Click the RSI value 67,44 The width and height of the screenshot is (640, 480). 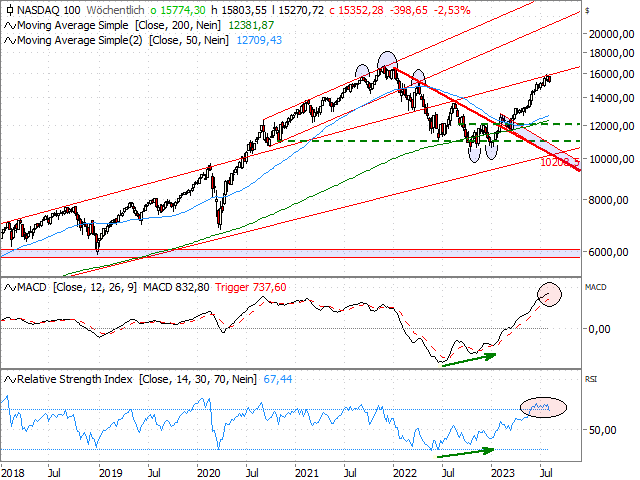tap(278, 380)
